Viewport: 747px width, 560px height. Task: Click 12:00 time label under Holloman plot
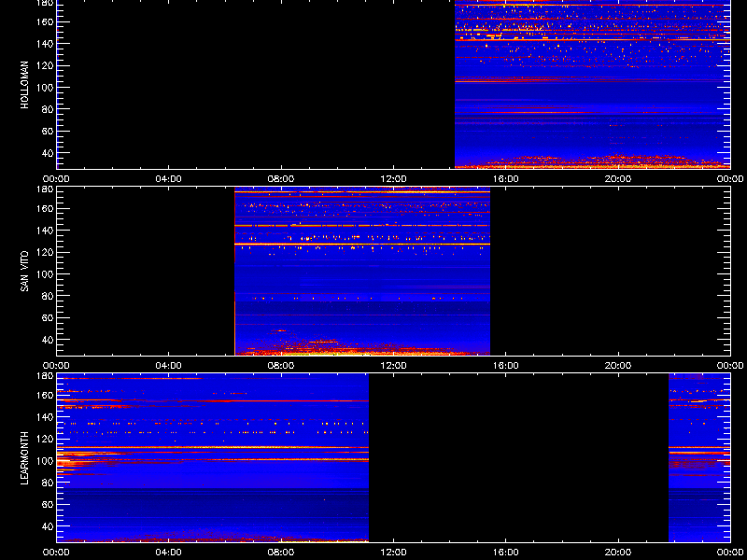pos(393,179)
